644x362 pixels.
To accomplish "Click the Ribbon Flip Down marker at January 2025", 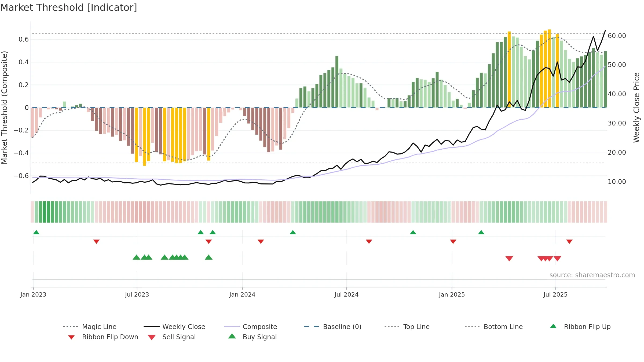I will [x=453, y=242].
